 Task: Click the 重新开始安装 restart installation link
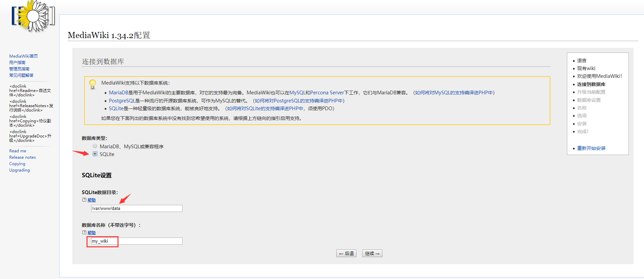click(x=591, y=148)
